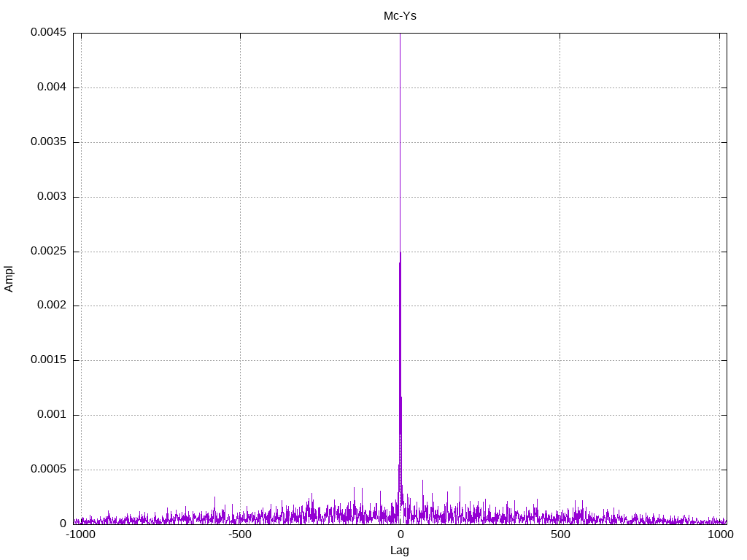Image resolution: width=747 pixels, height=560 pixels.
Task: Click the 0.0045 y-axis tick label
Action: tap(49, 32)
